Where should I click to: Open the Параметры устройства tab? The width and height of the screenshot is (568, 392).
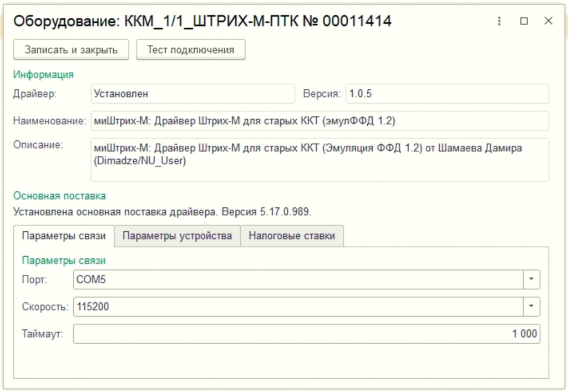177,236
